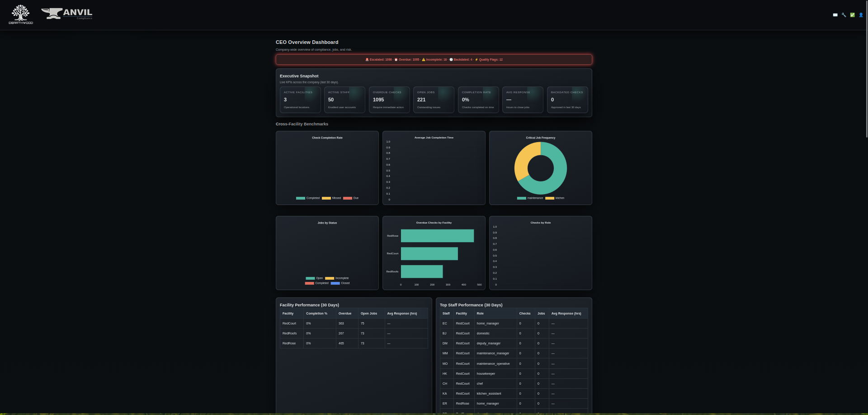Click the Quality Flags lightning icon

coord(476,60)
